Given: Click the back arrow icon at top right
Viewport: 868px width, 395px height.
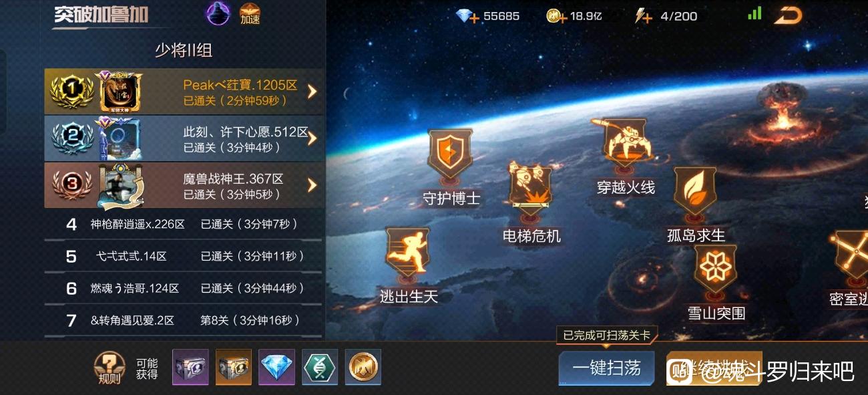Looking at the screenshot, I should [787, 15].
